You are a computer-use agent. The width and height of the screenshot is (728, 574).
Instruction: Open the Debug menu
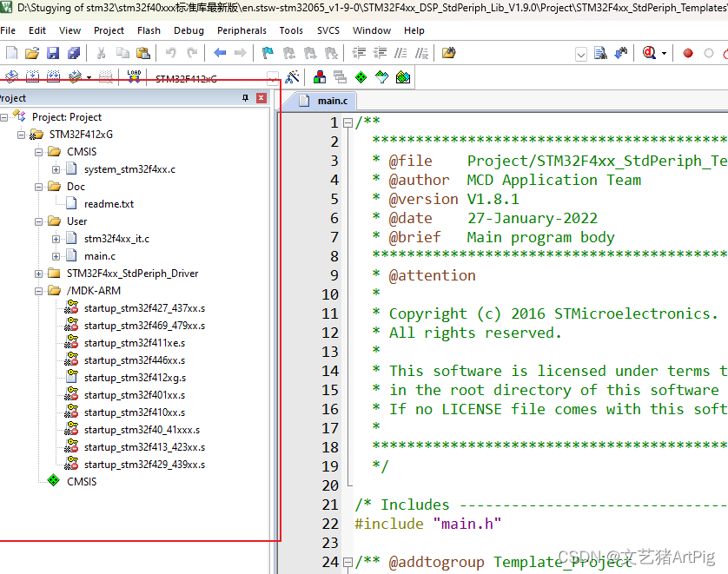189,30
